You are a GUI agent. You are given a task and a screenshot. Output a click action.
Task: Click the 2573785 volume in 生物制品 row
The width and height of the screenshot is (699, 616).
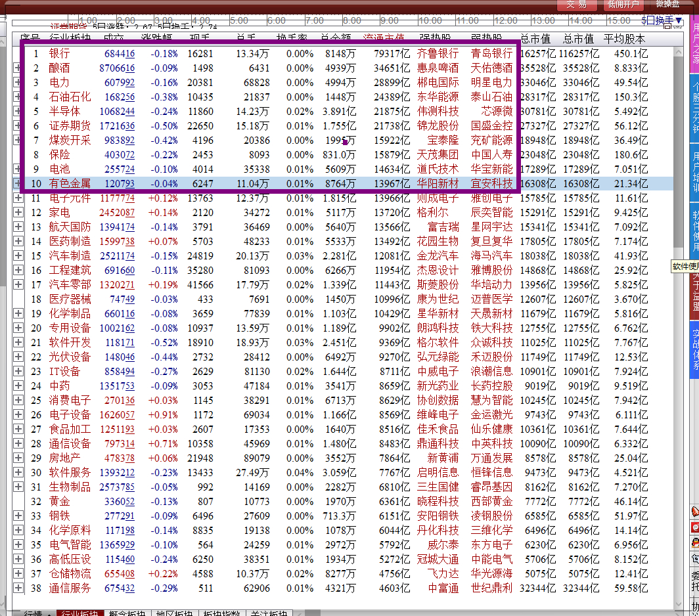tap(117, 487)
